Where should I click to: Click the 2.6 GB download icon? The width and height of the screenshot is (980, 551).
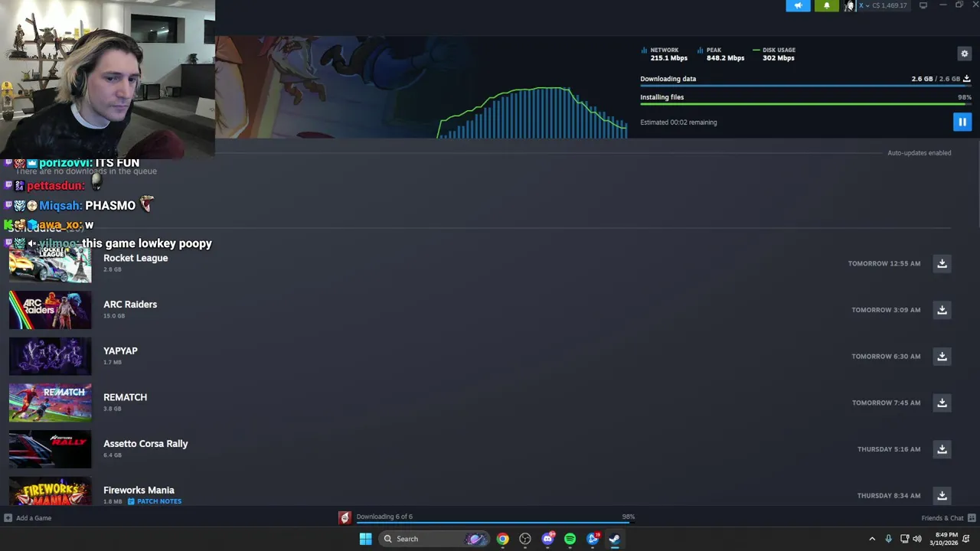[966, 79]
